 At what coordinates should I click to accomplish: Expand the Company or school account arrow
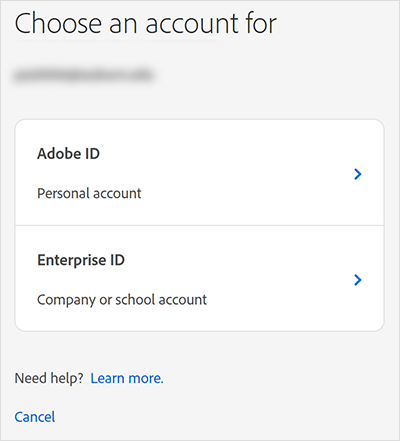coord(358,280)
